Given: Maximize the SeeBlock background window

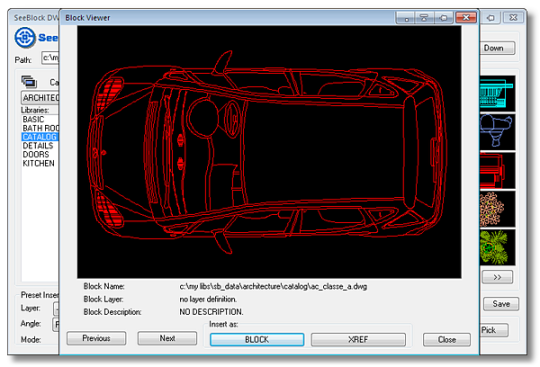Looking at the screenshot, I should 491,18.
